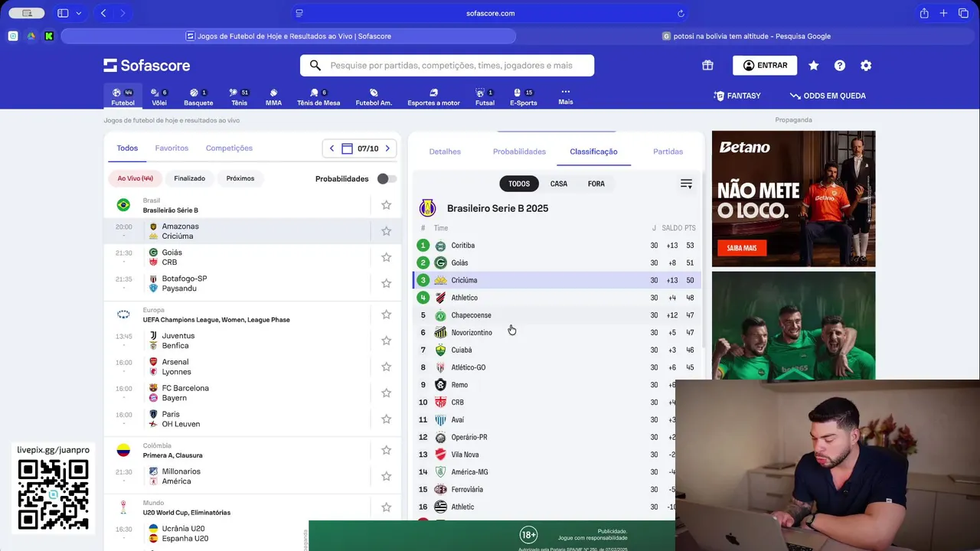Click SAIBA MAIS on Betano ad
This screenshot has width=980, height=551.
(x=742, y=248)
